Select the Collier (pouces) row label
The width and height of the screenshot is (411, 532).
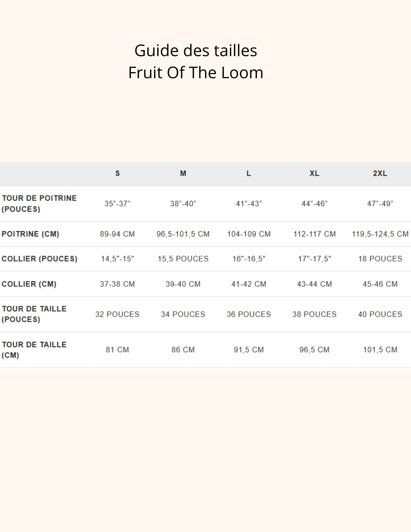pyautogui.click(x=39, y=259)
